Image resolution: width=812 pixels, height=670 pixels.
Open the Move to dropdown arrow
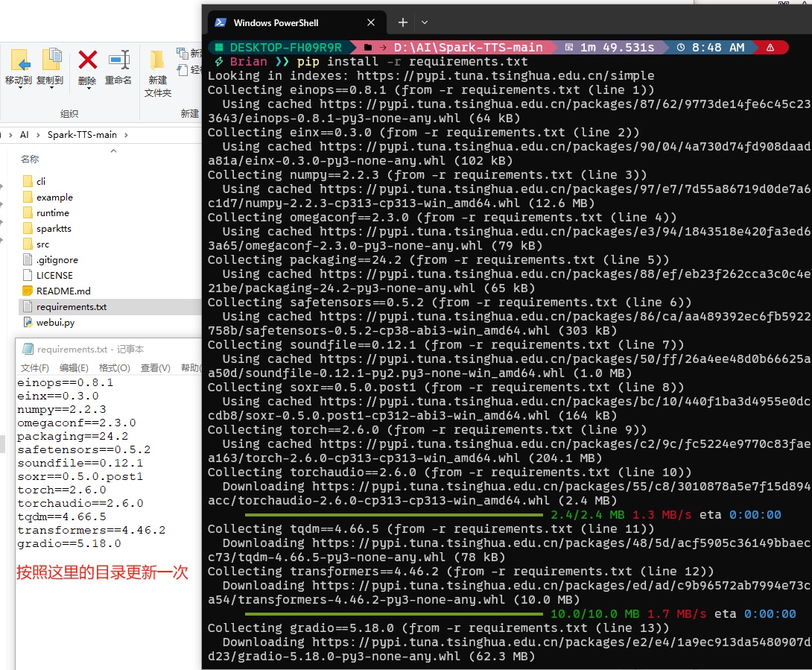click(x=20, y=88)
